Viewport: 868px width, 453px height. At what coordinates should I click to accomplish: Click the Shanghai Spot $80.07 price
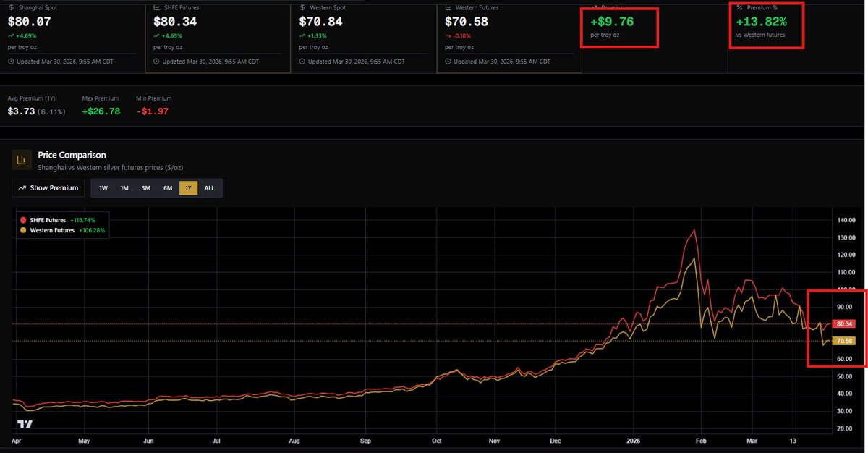pyautogui.click(x=30, y=22)
